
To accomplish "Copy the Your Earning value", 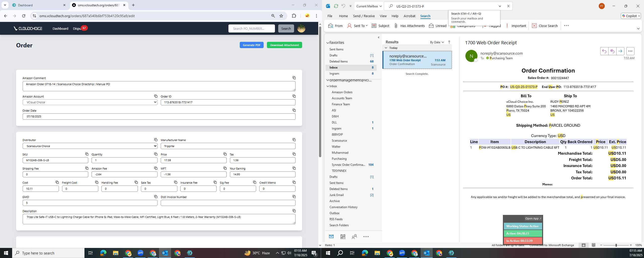I will pyautogui.click(x=294, y=168).
